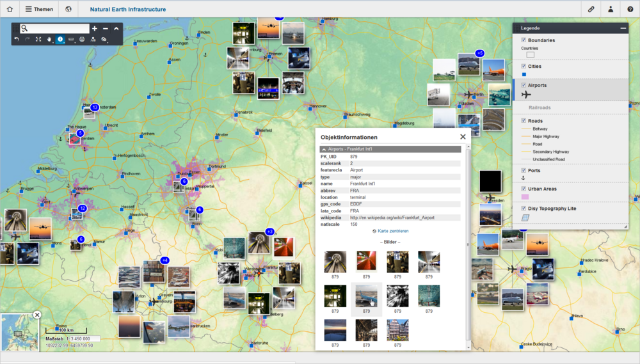Screen dimensions: 640x364
Task: Click the home icon in the top bar
Action: (10, 10)
